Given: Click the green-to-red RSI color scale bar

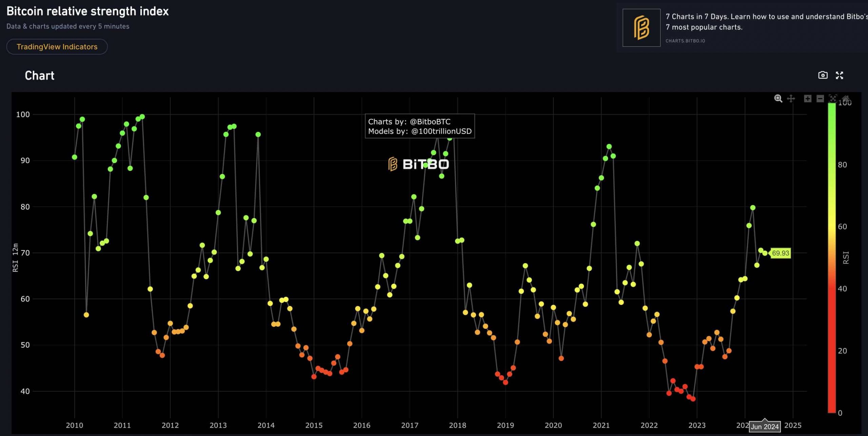Looking at the screenshot, I should [x=832, y=258].
